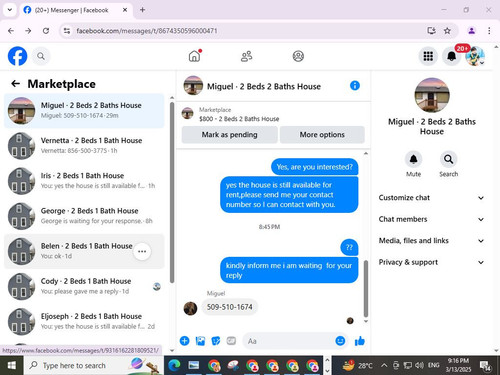Click the large house thumbnail in info panel
Viewport: 500px width, 375px height.
click(432, 95)
